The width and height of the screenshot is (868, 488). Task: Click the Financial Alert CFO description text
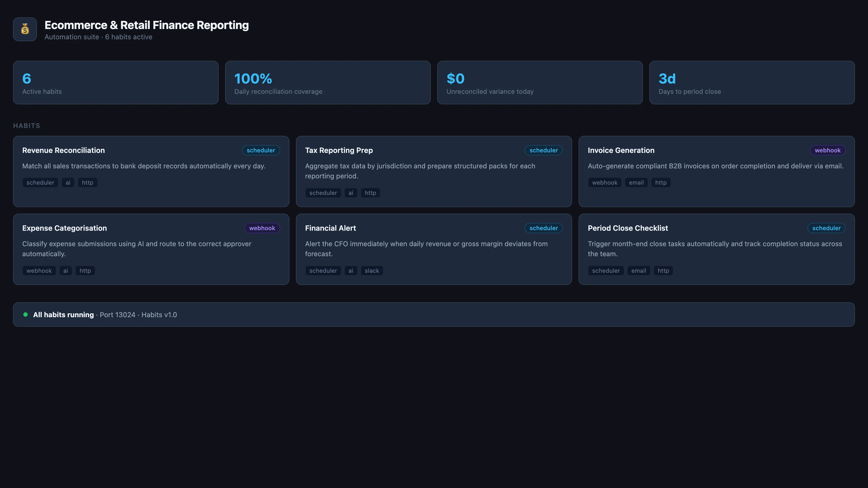(426, 249)
